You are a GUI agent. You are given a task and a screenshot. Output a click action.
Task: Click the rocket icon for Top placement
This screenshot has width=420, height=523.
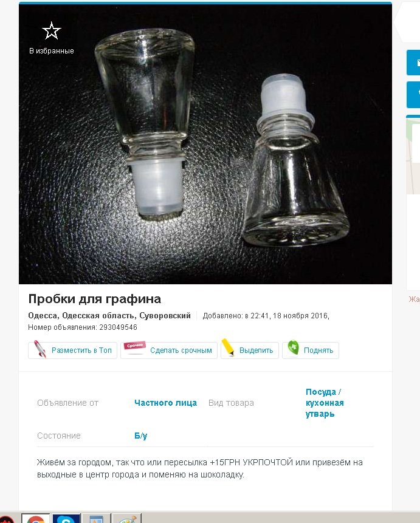pyautogui.click(x=40, y=349)
